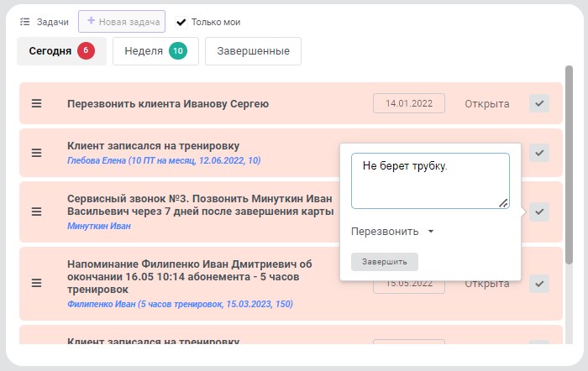Click the Напоминание Филипенко Иван Дмитриевич title

[x=189, y=276]
